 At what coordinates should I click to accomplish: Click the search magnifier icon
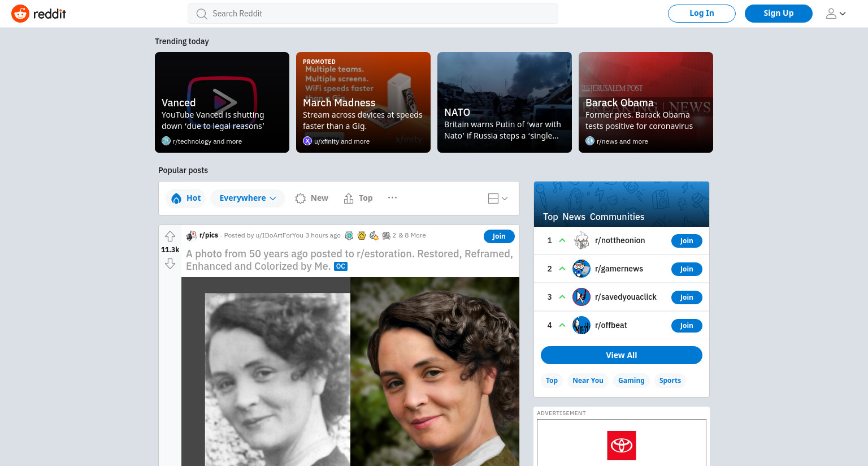(x=201, y=14)
